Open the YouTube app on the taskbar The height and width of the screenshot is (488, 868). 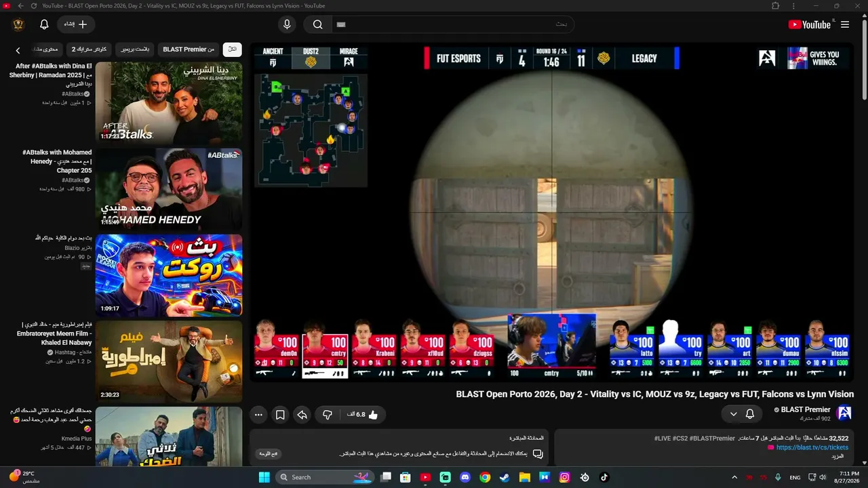(x=425, y=477)
